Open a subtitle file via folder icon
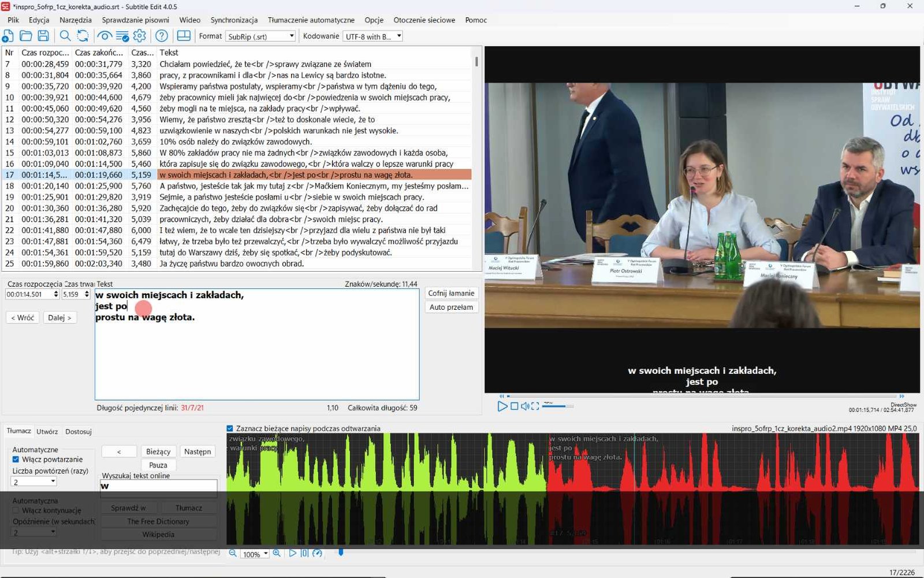 (x=25, y=36)
